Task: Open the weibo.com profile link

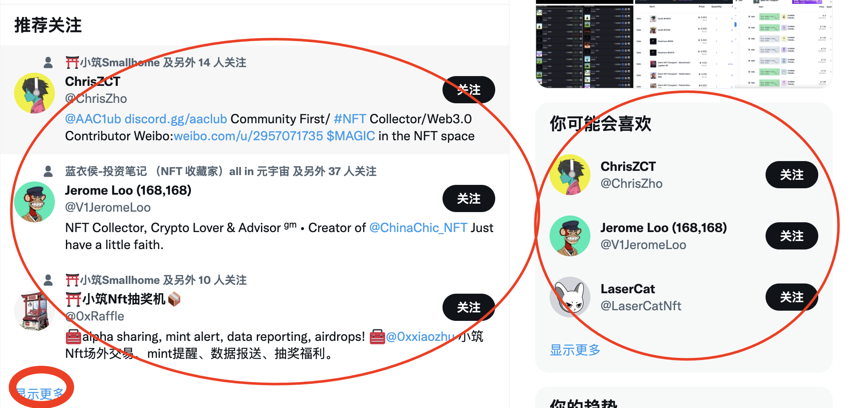Action: point(249,136)
